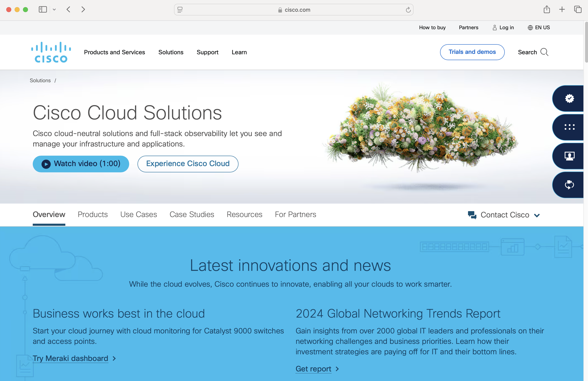Click the circular arrows floating side button

pyautogui.click(x=569, y=185)
